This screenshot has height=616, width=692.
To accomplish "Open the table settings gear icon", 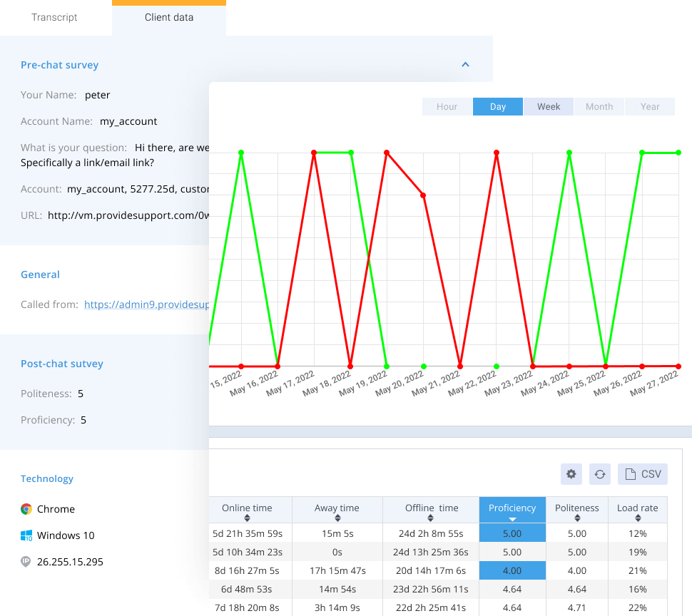I will (x=571, y=474).
